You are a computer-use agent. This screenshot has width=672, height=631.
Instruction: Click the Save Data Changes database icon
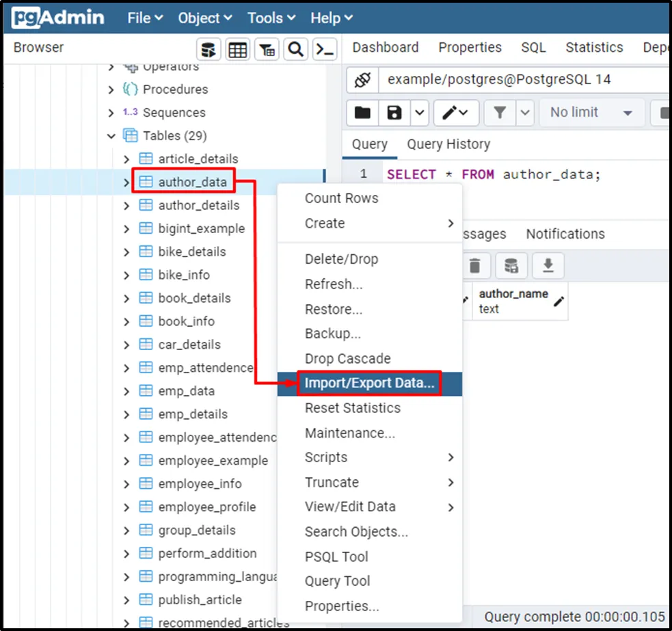pyautogui.click(x=511, y=266)
